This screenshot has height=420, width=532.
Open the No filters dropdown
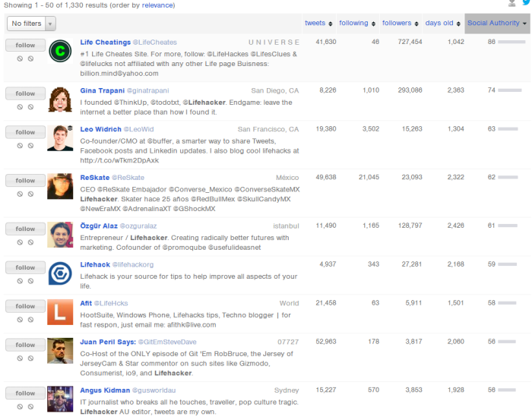[31, 24]
